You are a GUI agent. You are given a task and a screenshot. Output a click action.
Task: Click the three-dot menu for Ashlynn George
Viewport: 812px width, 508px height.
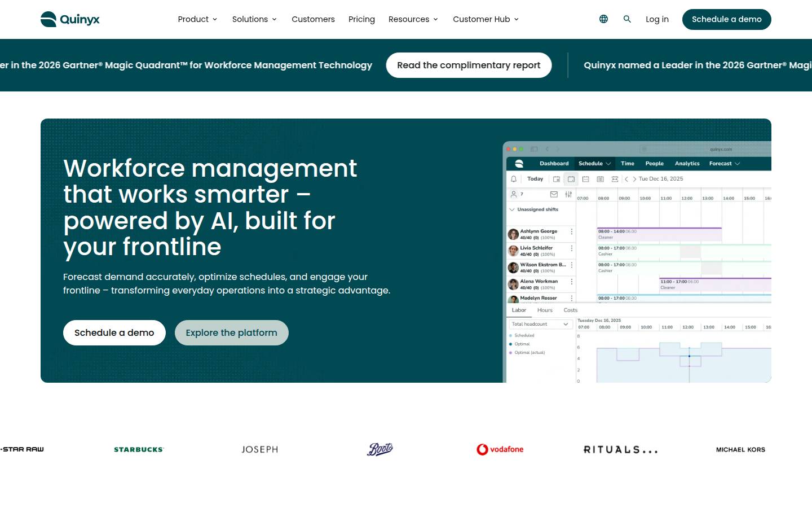tap(572, 231)
